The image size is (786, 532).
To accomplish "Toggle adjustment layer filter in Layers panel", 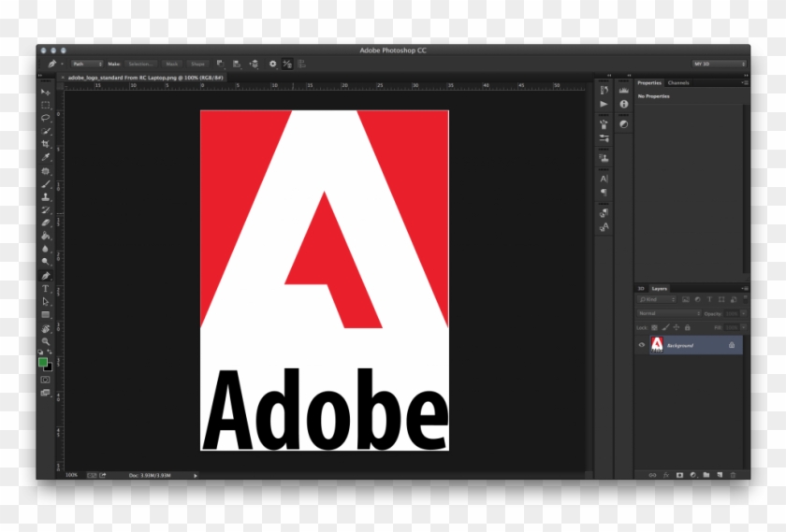I will pyautogui.click(x=697, y=299).
